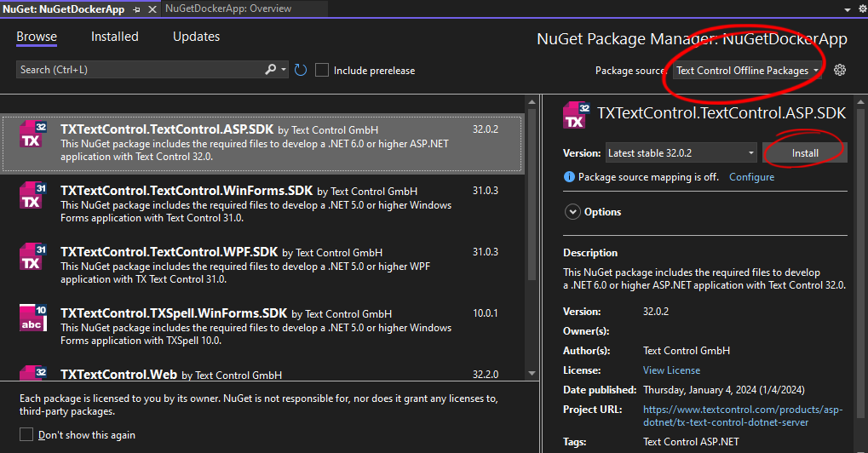
Task: Click the details pane scroll up arrow
Action: [861, 102]
